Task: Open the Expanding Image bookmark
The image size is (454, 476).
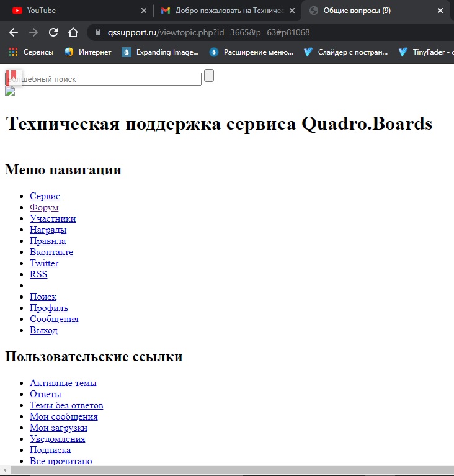Action: tap(160, 52)
